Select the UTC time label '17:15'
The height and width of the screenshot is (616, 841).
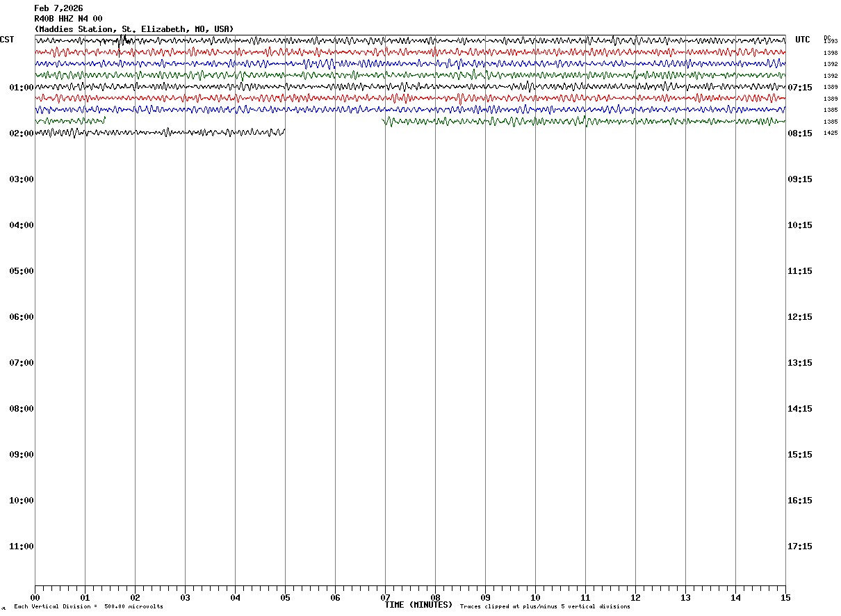coord(800,546)
